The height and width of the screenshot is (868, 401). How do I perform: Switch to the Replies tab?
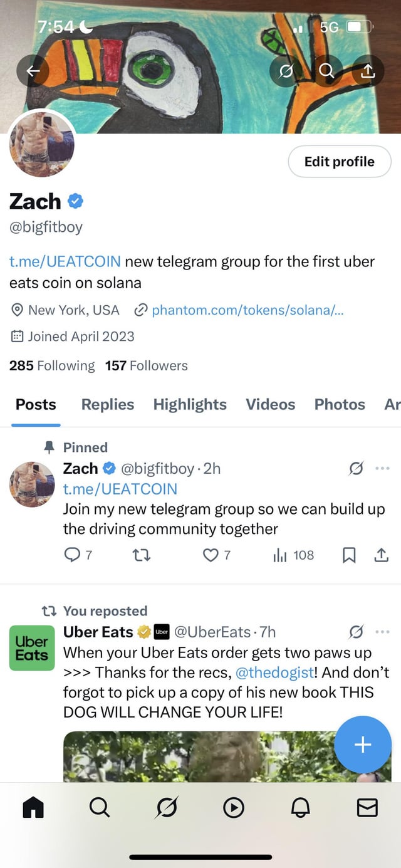pos(107,404)
